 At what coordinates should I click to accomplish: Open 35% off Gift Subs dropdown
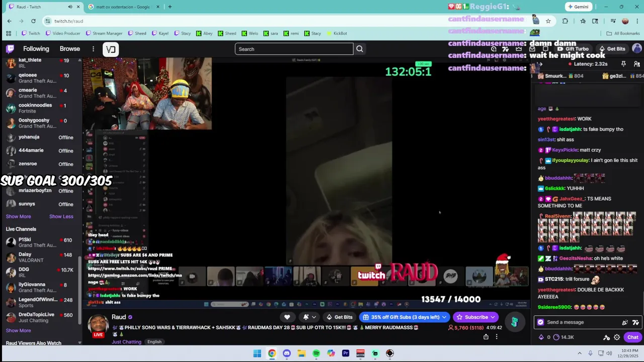point(405,317)
